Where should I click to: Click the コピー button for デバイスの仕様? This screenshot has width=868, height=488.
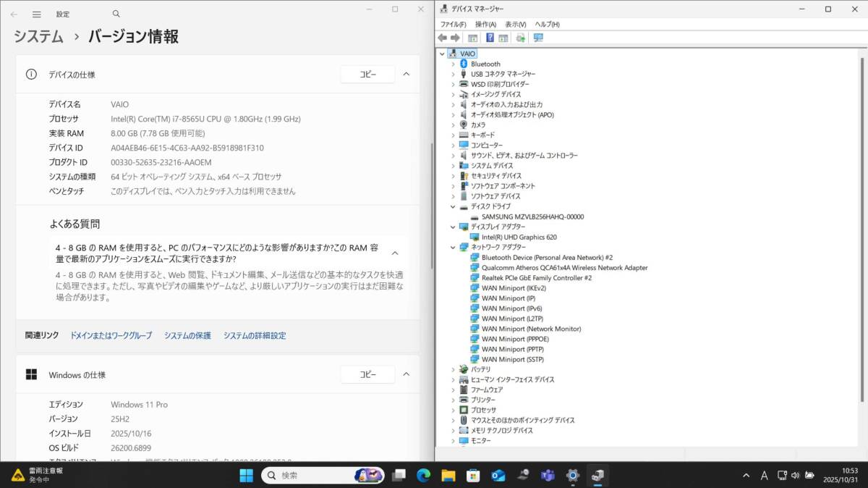click(x=367, y=74)
